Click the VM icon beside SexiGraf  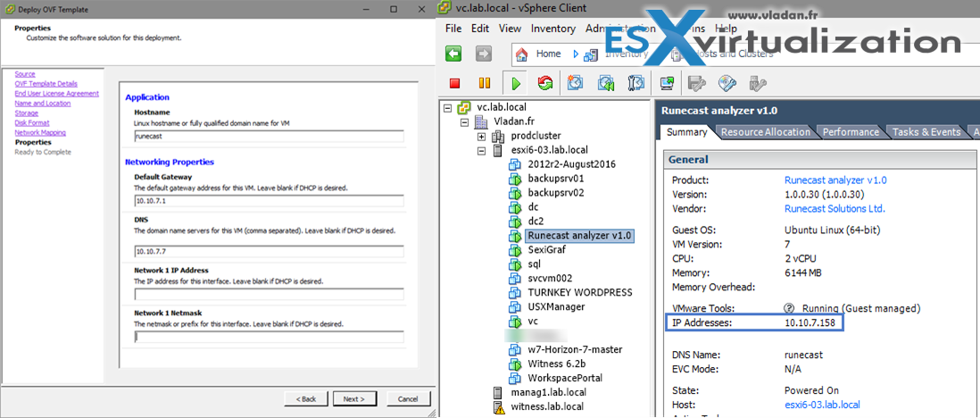pos(515,250)
